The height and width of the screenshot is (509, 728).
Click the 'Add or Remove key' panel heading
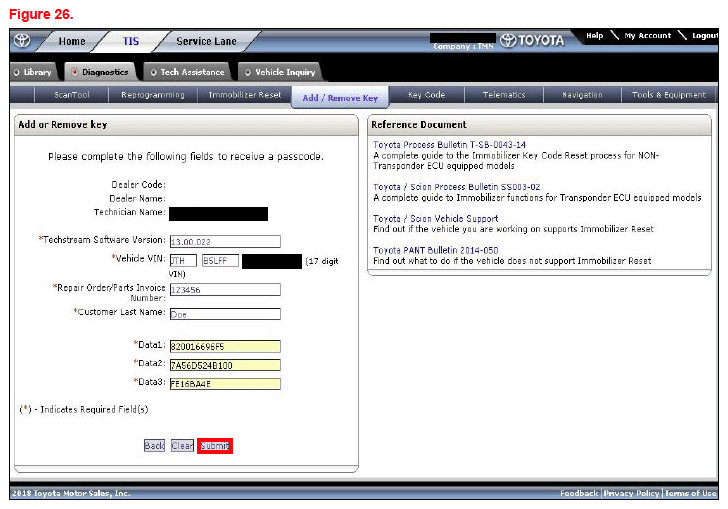[x=63, y=124]
